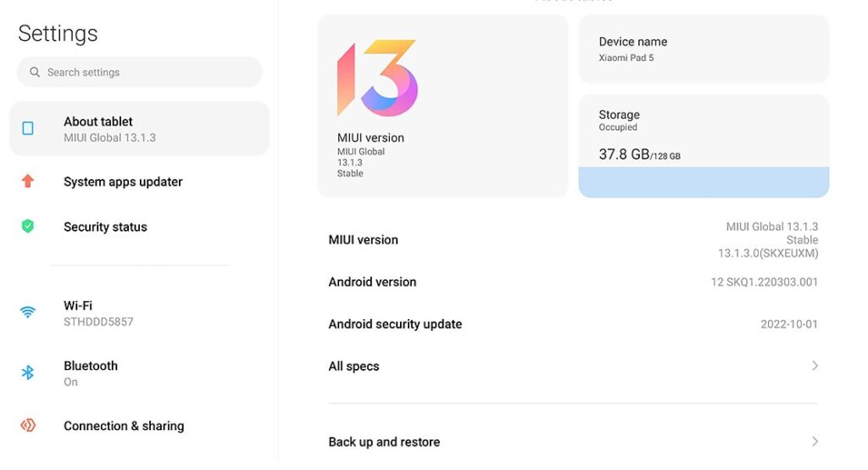Tap the Android version row

click(573, 283)
